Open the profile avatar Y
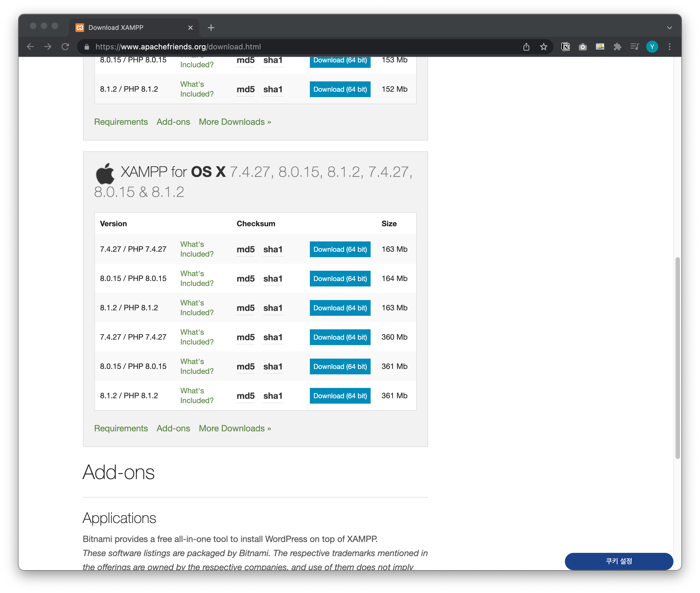The image size is (700, 593). pyautogui.click(x=652, y=47)
